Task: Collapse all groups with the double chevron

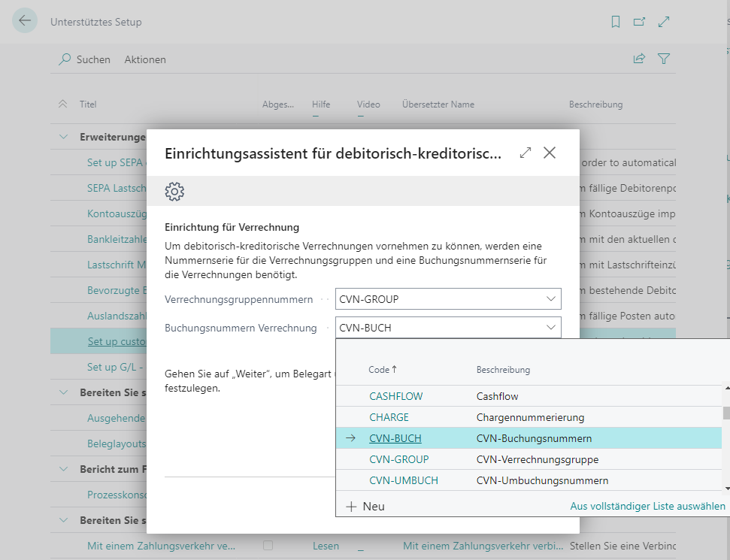Action: click(x=63, y=104)
